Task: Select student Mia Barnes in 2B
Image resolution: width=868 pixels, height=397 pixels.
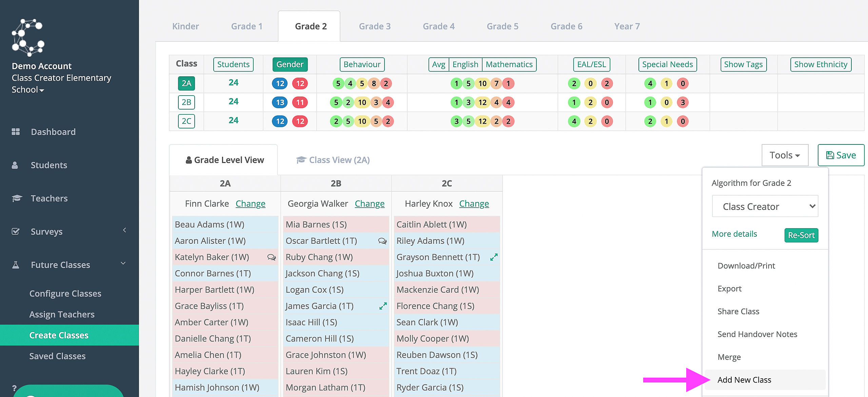Action: point(336,224)
